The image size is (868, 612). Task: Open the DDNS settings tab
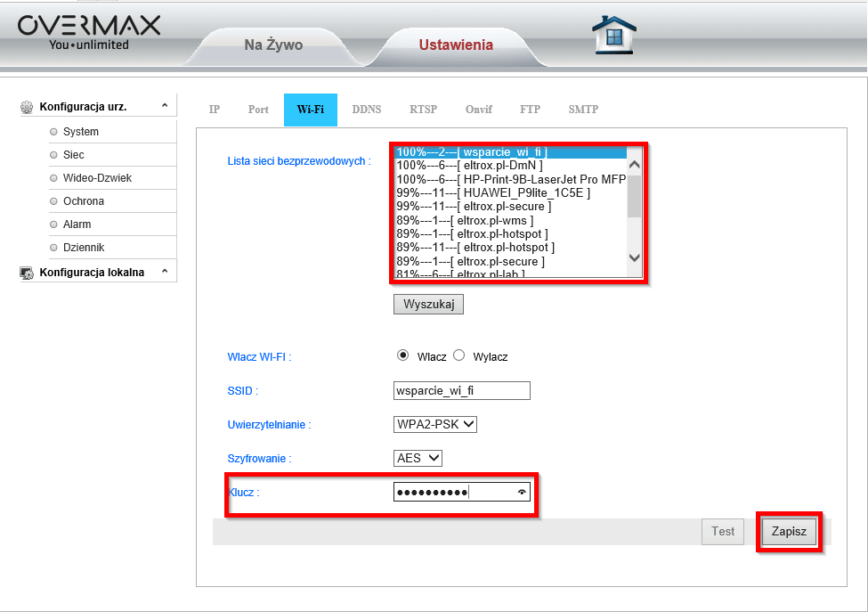coord(366,110)
